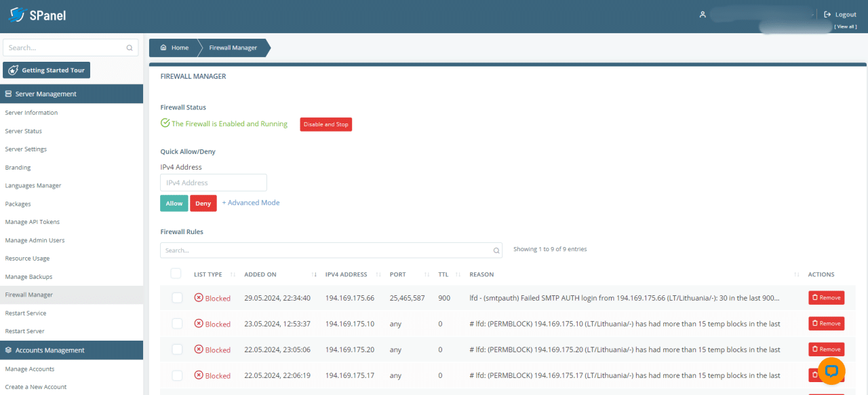Open the orange live chat bubble
868x395 pixels.
(x=832, y=371)
